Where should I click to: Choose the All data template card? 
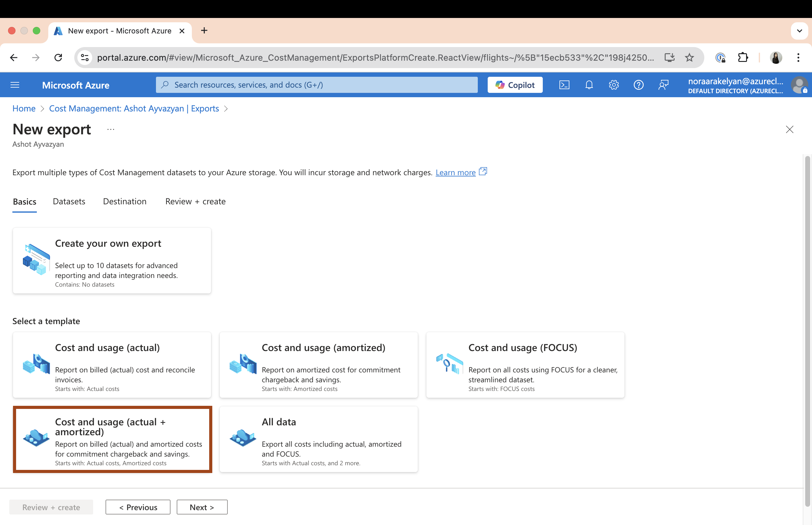pyautogui.click(x=318, y=439)
